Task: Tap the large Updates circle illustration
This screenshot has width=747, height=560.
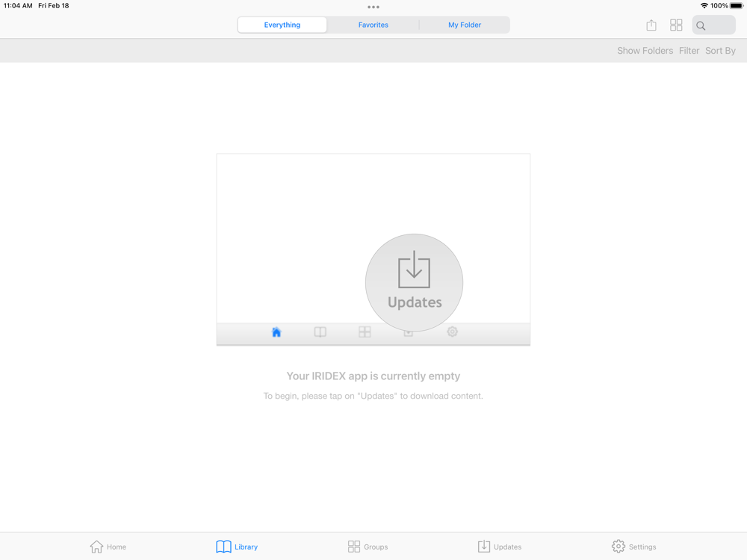Action: click(414, 282)
